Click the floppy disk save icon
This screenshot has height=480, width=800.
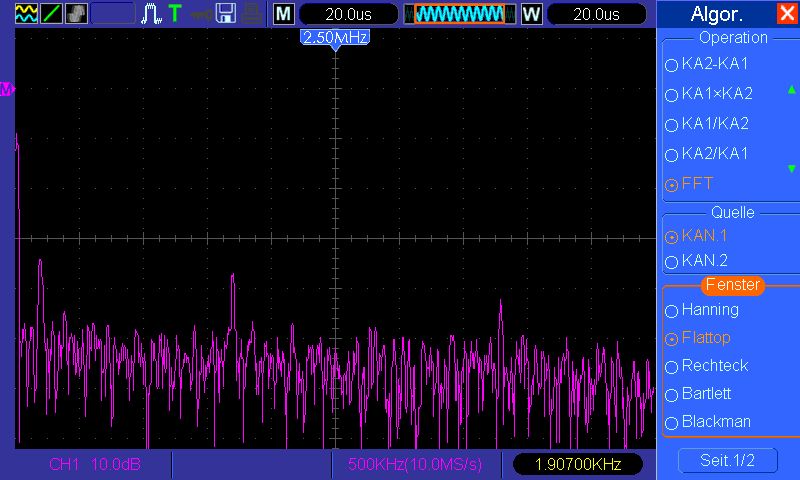(x=226, y=14)
